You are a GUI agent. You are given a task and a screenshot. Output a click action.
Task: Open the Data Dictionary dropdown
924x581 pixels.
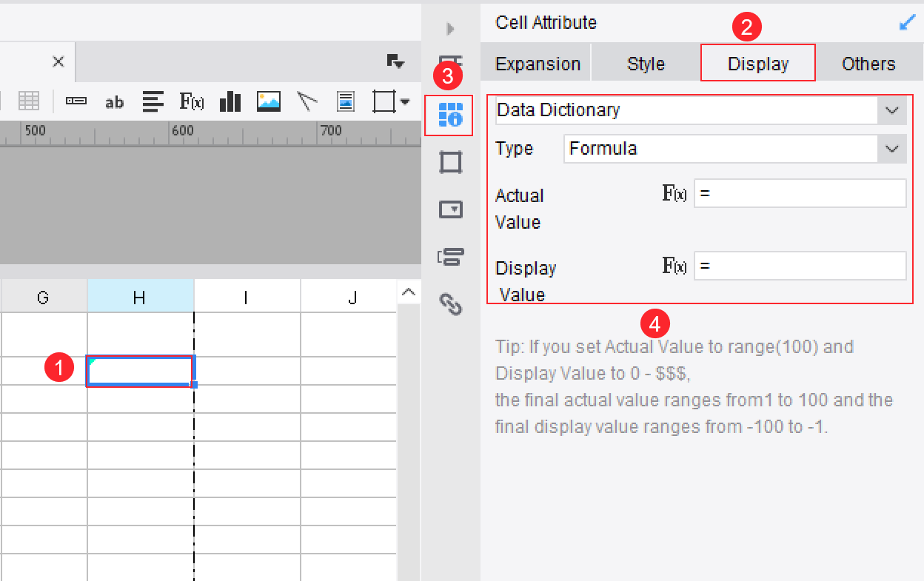point(891,110)
